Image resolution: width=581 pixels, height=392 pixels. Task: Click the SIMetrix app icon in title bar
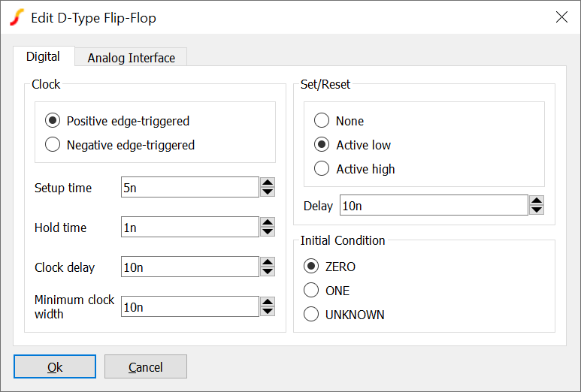point(17,17)
